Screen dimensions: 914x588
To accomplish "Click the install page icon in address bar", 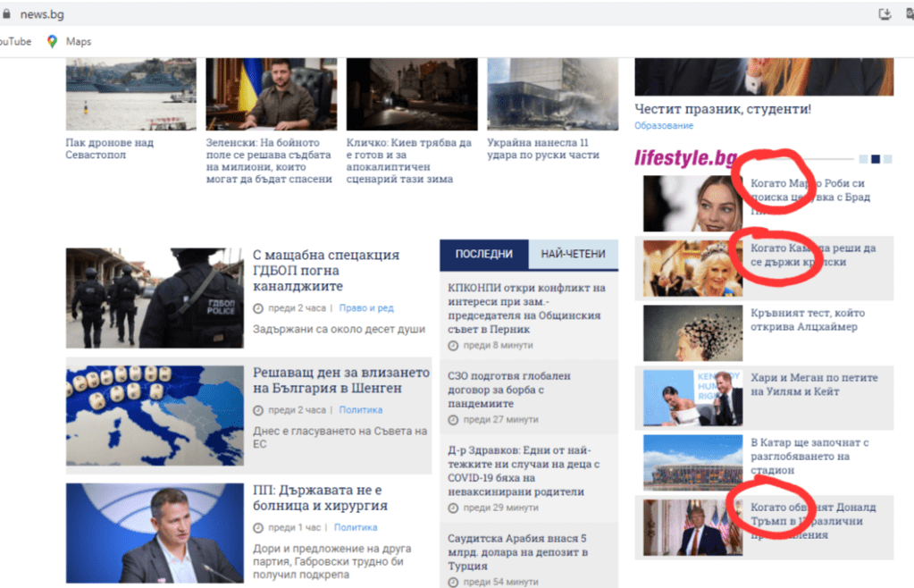I will (885, 14).
